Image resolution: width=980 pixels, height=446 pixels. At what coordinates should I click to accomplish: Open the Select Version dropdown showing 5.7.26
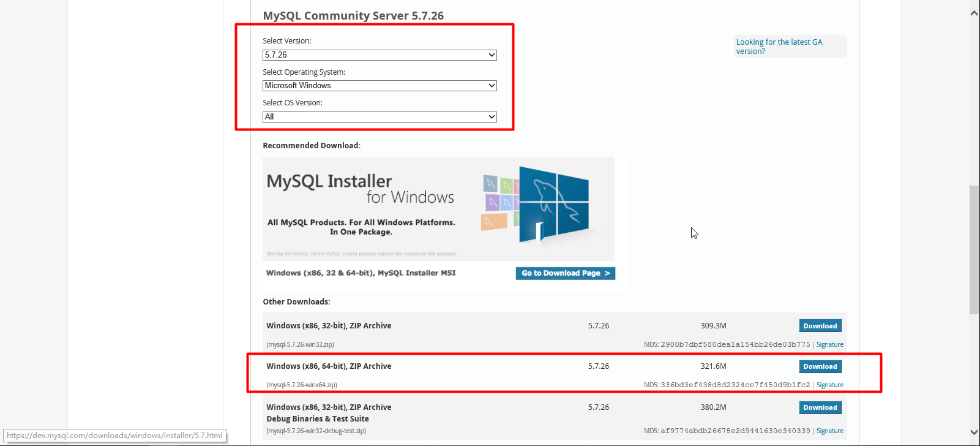tap(380, 55)
